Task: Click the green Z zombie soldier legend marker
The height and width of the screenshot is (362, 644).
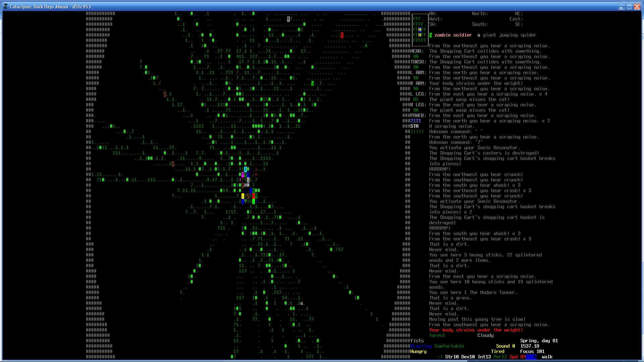Action: pos(431,35)
